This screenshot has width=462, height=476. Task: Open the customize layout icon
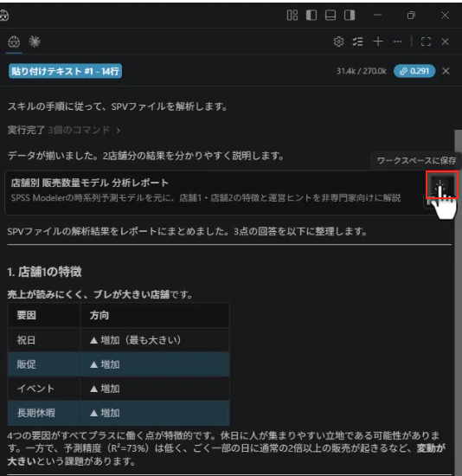point(292,16)
